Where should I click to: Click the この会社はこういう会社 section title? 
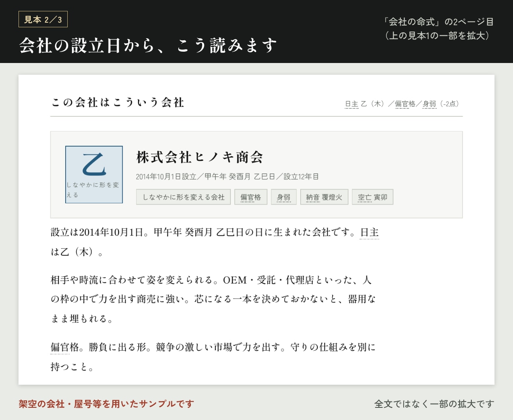118,102
